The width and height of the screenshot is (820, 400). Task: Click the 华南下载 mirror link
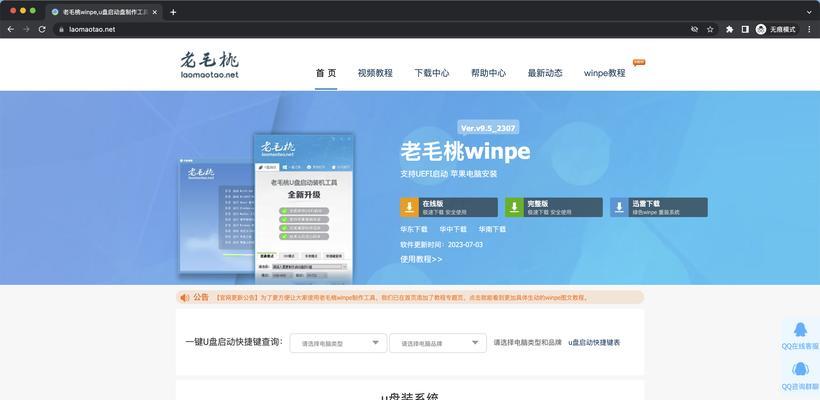click(x=492, y=229)
